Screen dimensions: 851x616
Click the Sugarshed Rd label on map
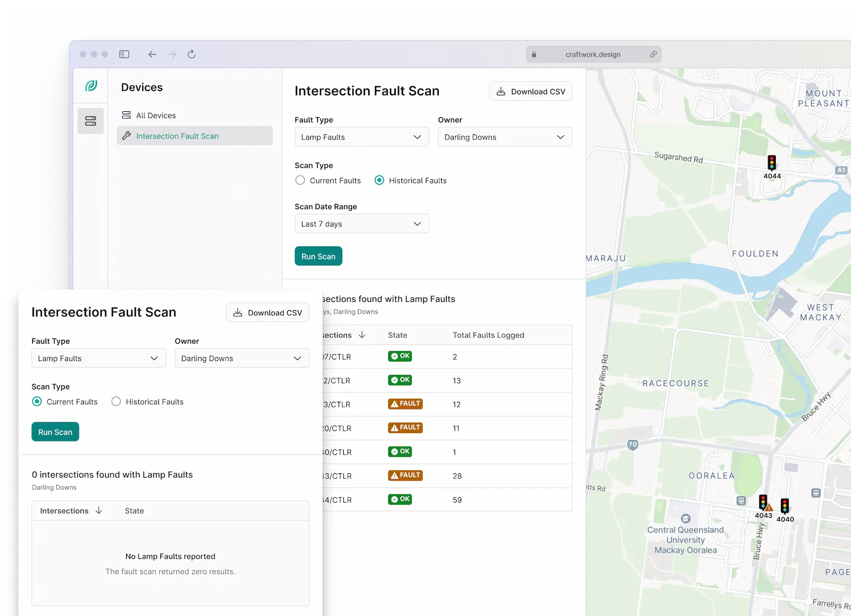coord(678,157)
